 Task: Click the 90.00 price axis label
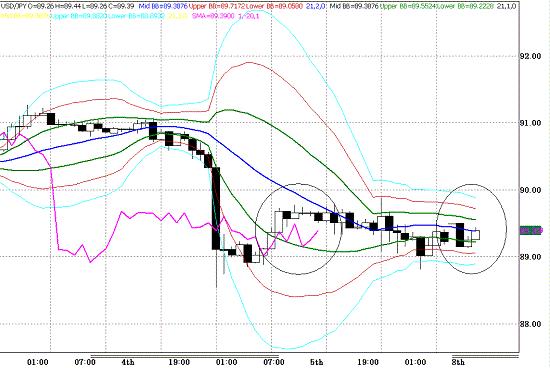tap(530, 190)
